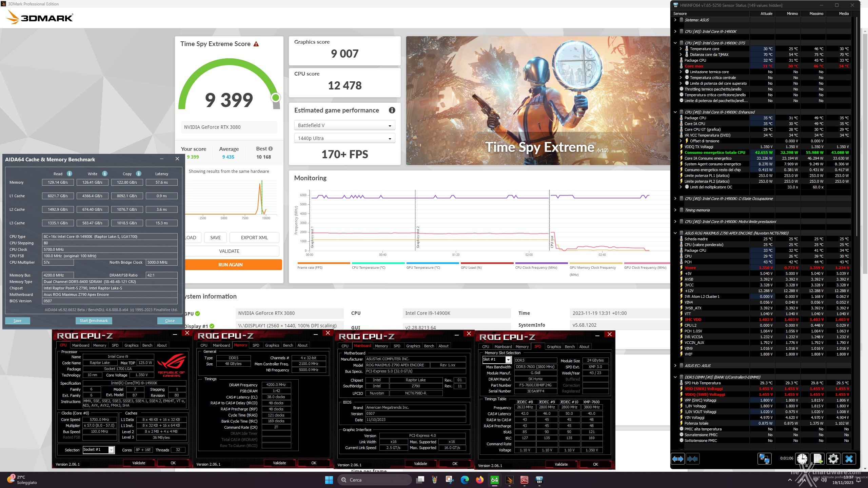The image size is (868, 488).
Task: Click orange RUN AGAIN button
Action: [x=231, y=265]
